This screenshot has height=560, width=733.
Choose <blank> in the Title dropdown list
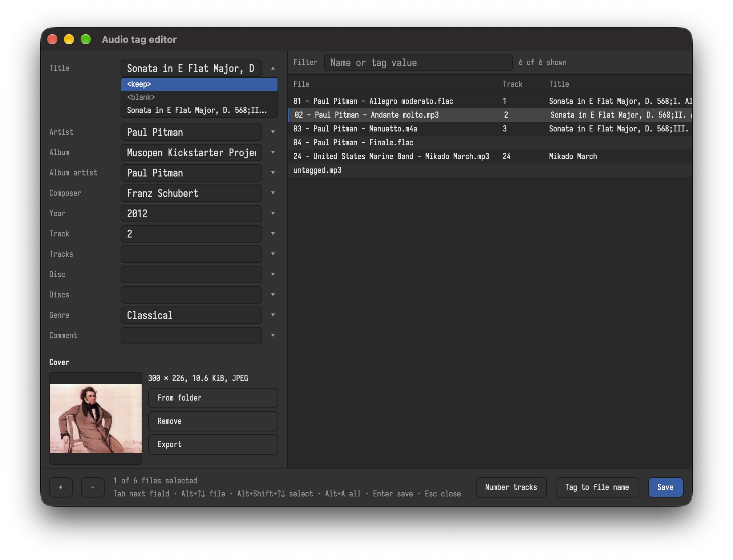pyautogui.click(x=199, y=97)
